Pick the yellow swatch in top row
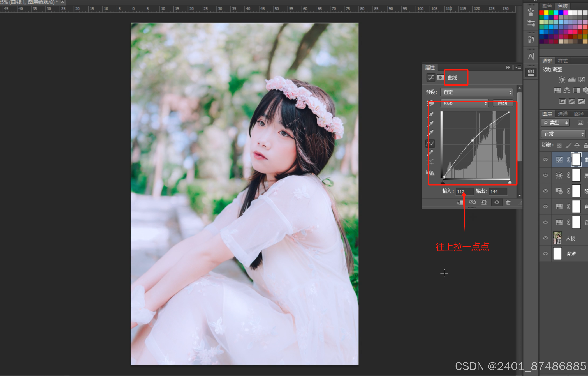This screenshot has width=588, height=376. click(546, 13)
